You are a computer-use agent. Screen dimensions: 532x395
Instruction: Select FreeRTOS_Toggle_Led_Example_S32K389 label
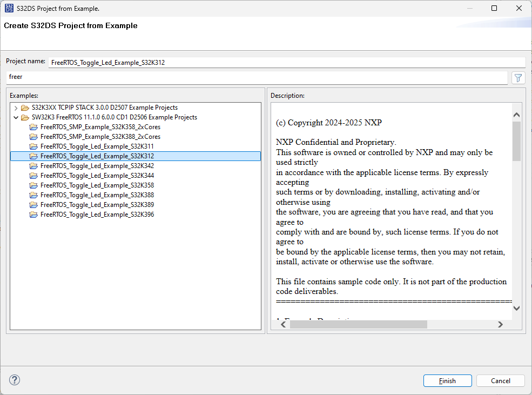pos(97,205)
